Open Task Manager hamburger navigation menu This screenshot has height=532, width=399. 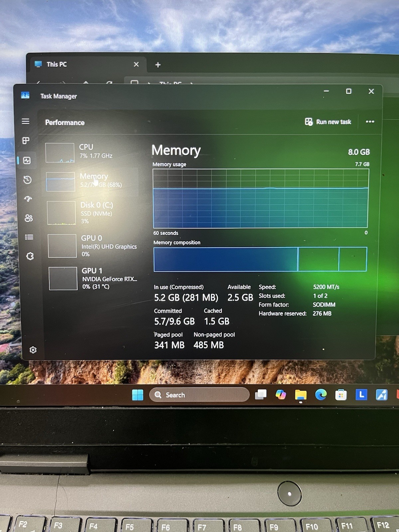click(x=26, y=121)
